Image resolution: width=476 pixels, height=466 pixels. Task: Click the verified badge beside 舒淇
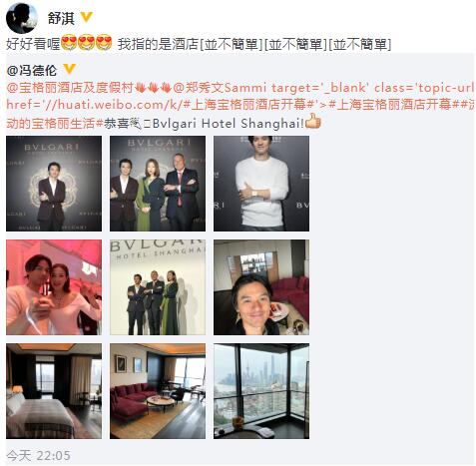(87, 17)
